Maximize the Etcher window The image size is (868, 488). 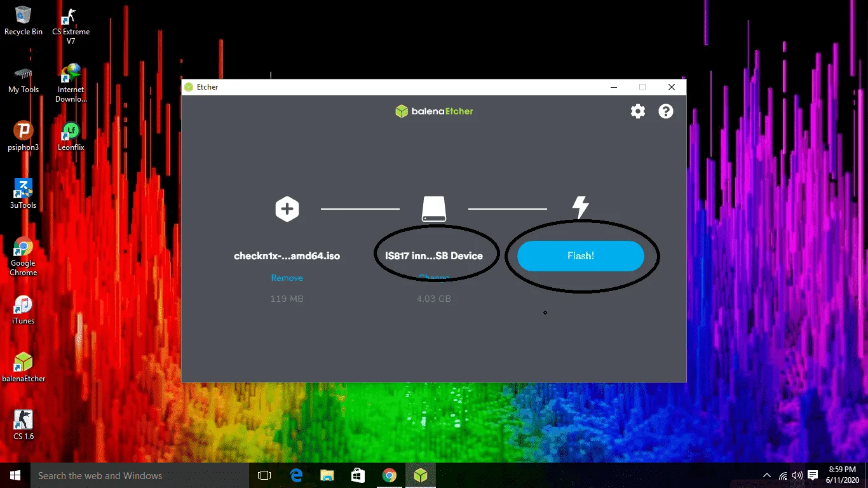click(642, 87)
